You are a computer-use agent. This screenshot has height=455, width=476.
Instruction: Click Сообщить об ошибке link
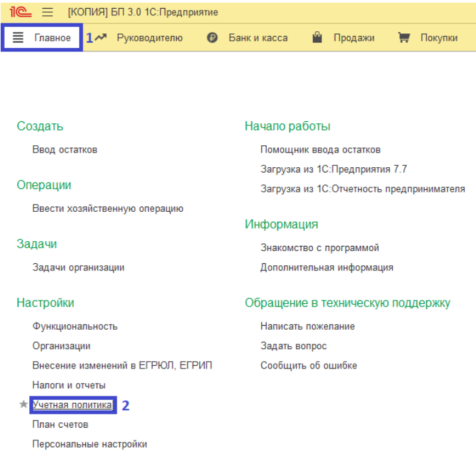(309, 366)
